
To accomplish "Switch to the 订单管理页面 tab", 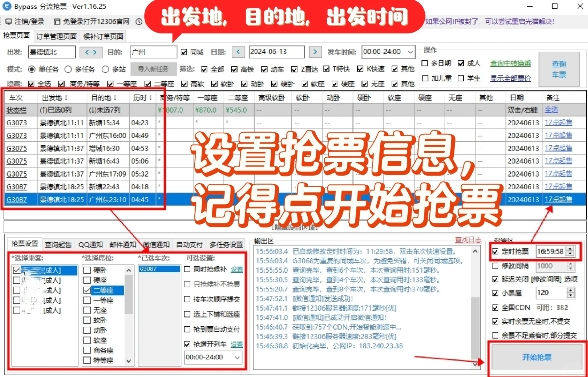I will pyautogui.click(x=56, y=35).
